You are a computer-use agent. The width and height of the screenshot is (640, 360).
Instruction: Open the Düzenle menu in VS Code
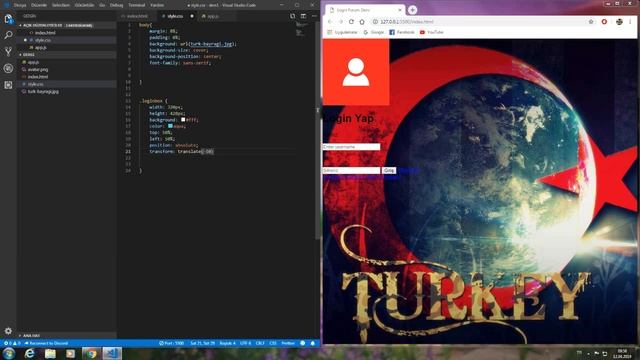[39, 5]
